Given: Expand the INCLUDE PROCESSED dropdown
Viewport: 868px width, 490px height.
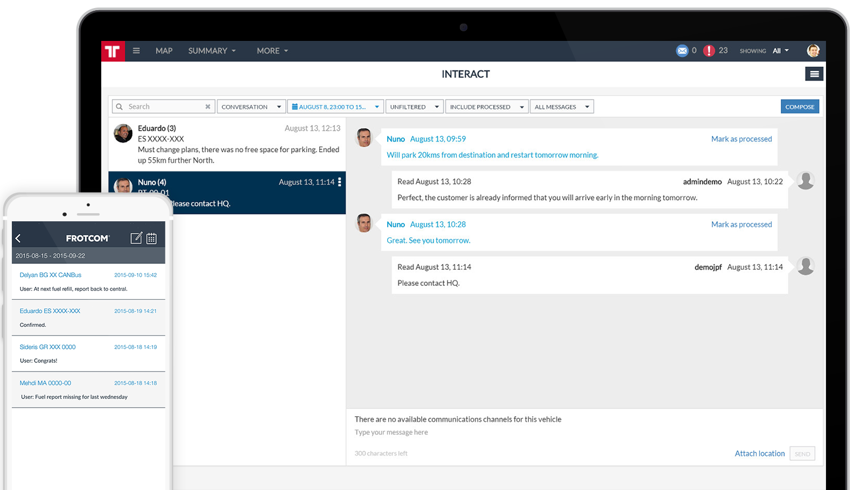Looking at the screenshot, I should (x=487, y=107).
